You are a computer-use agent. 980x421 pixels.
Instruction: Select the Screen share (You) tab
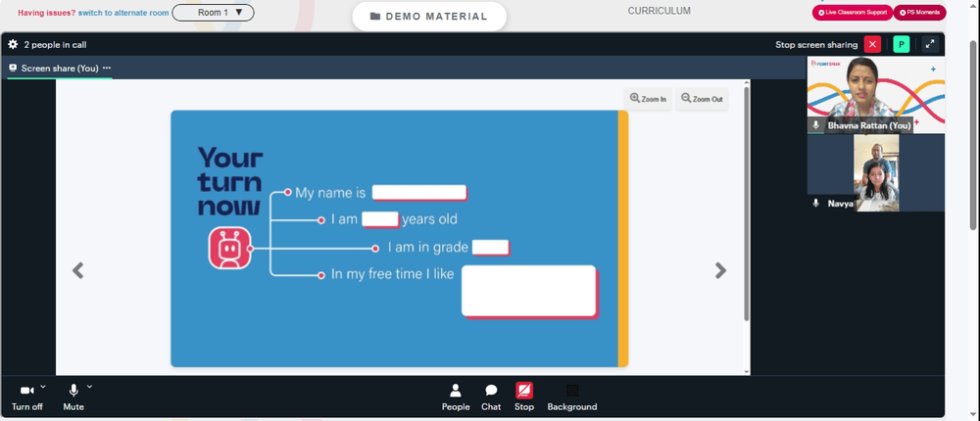pyautogui.click(x=60, y=69)
